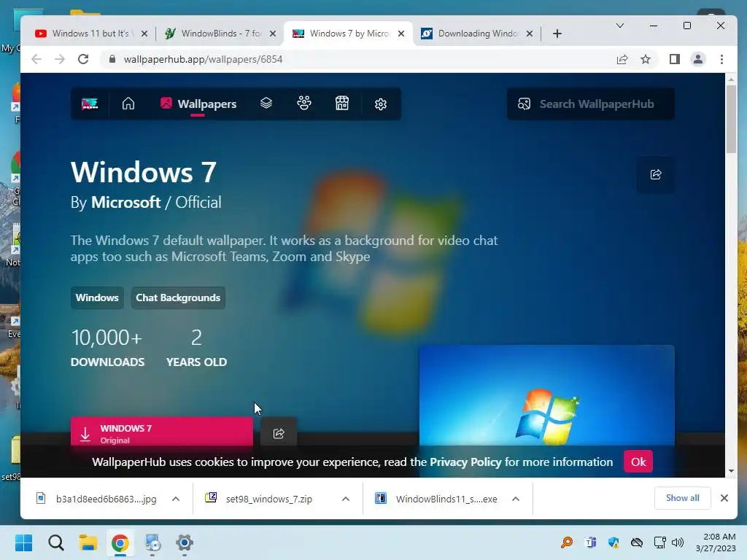This screenshot has width=747, height=560.
Task: Open the collections stack icon
Action: point(266,104)
